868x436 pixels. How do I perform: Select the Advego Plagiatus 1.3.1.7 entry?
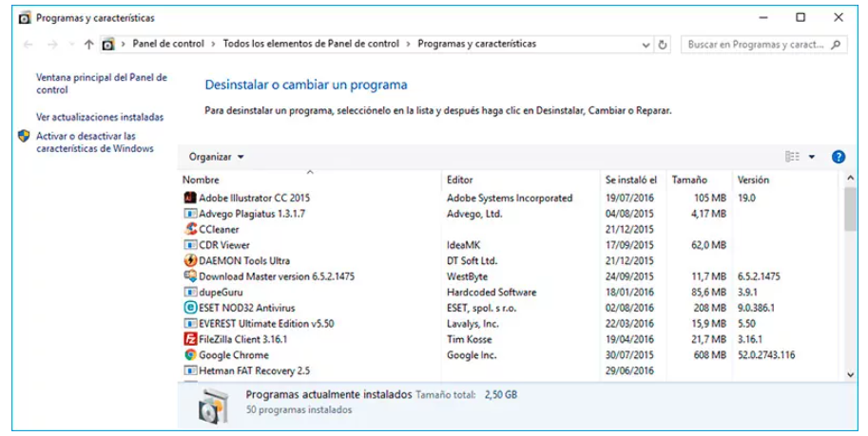coord(252,214)
